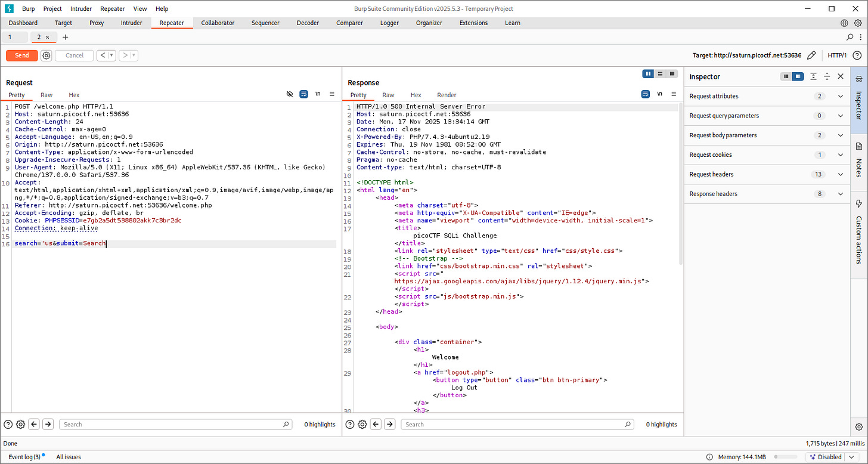Switch response layout to side-by-side view
This screenshot has width=868, height=464.
(x=648, y=74)
